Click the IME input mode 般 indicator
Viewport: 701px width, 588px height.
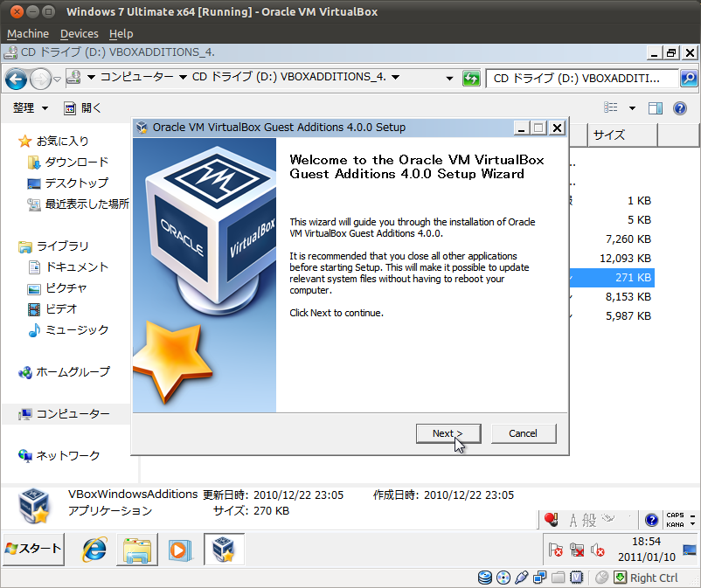589,520
